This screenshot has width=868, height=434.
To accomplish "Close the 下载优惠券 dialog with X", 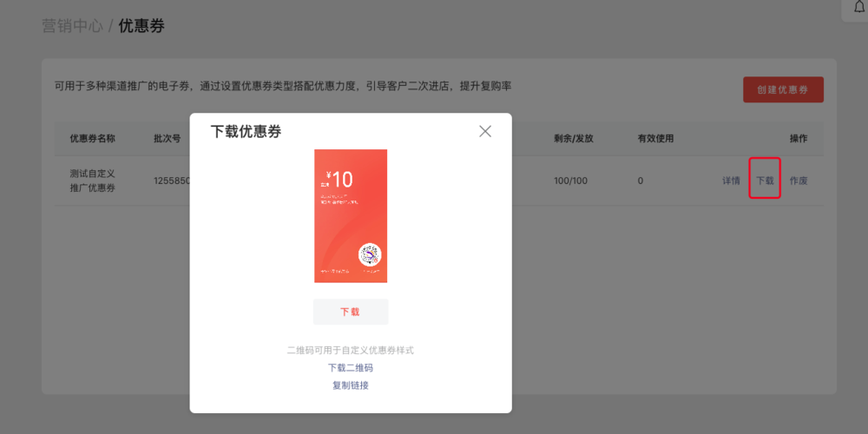I will tap(485, 131).
